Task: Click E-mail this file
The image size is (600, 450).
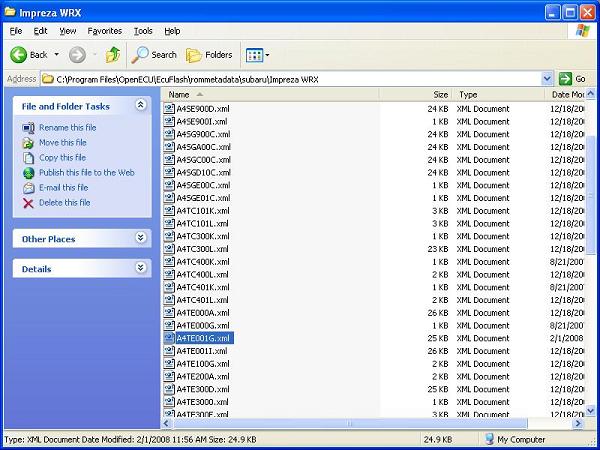Action: [64, 188]
